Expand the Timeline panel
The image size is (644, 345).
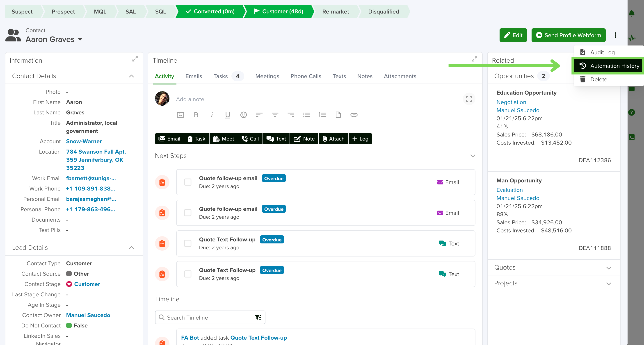pyautogui.click(x=474, y=59)
